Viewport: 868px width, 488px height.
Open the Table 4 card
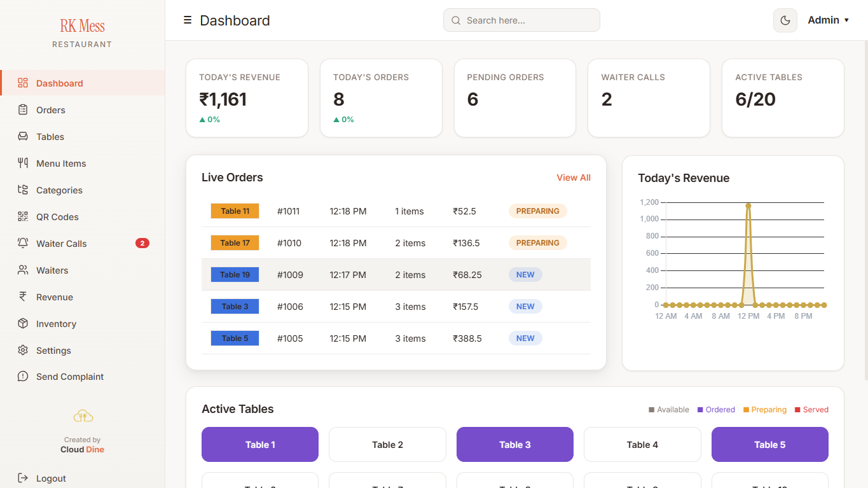pyautogui.click(x=642, y=444)
